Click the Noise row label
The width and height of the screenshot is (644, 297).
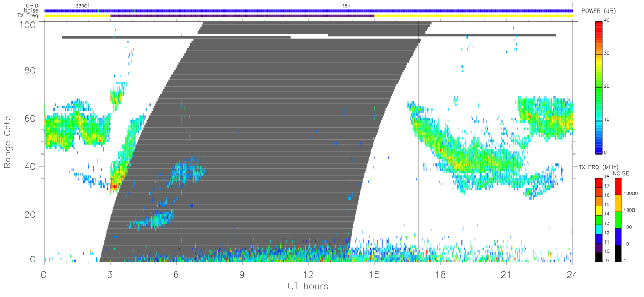tap(31, 10)
